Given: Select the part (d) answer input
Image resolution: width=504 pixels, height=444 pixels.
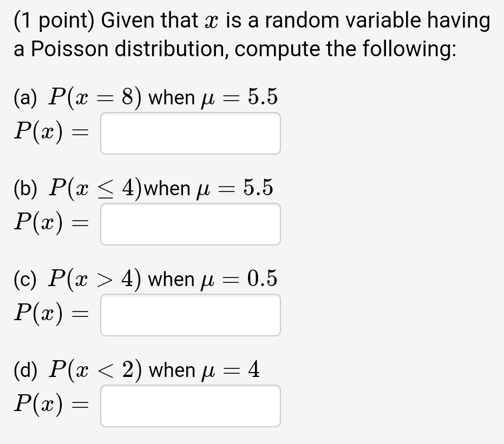Looking at the screenshot, I should pos(191,406).
